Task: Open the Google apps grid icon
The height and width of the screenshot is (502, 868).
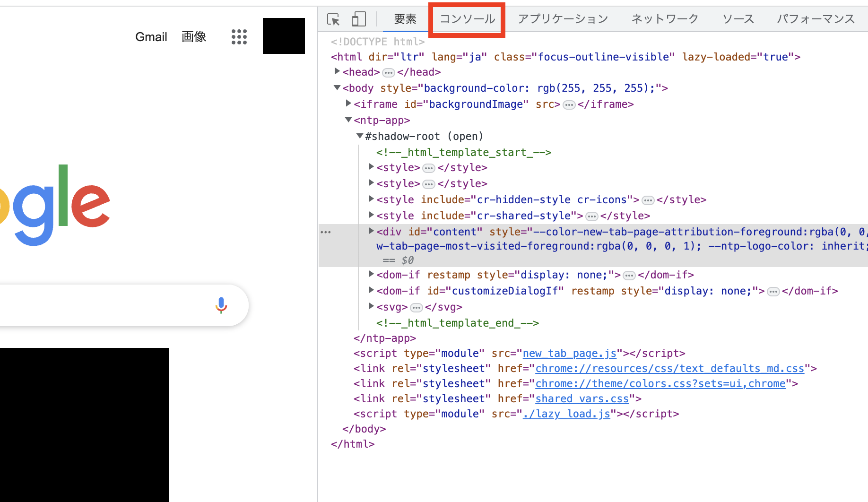Action: click(239, 37)
